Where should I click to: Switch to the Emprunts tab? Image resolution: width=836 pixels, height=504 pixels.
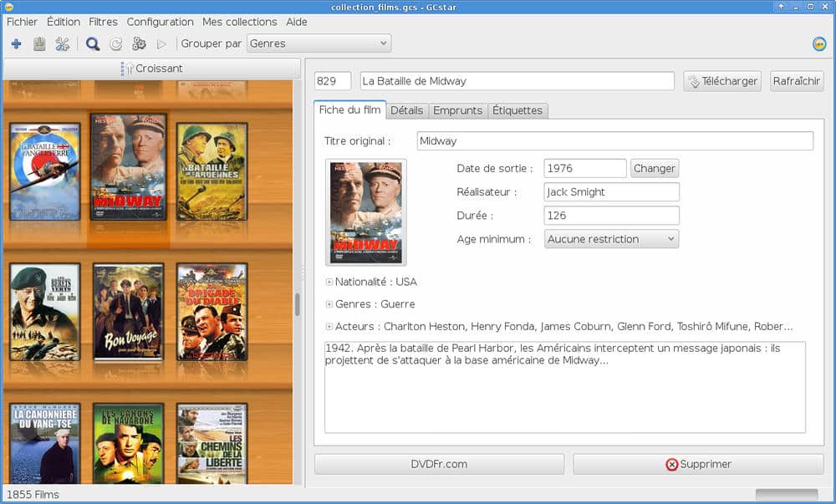coord(457,110)
